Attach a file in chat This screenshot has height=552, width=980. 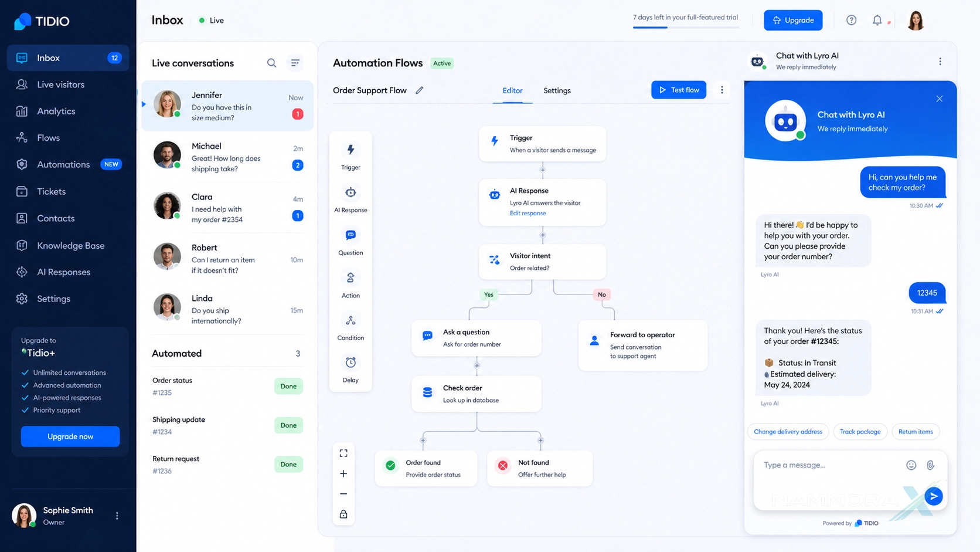[930, 465]
